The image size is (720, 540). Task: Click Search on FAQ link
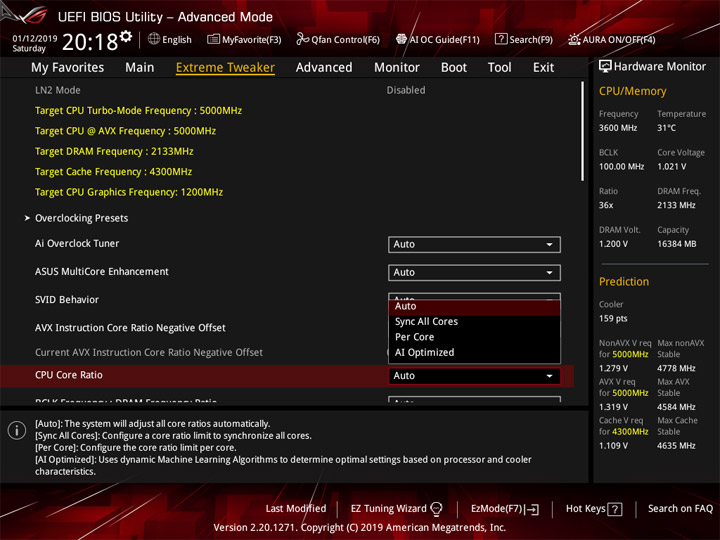pyautogui.click(x=680, y=509)
